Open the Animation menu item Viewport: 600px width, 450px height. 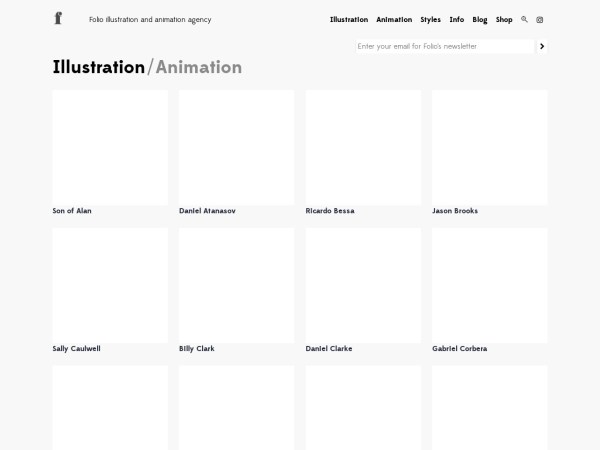tap(394, 19)
